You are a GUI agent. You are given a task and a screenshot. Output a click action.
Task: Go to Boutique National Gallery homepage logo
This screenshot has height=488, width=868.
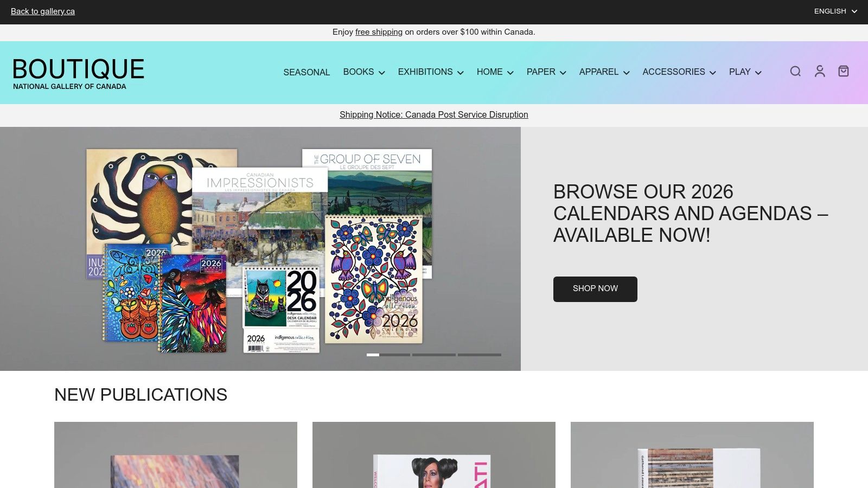point(78,73)
